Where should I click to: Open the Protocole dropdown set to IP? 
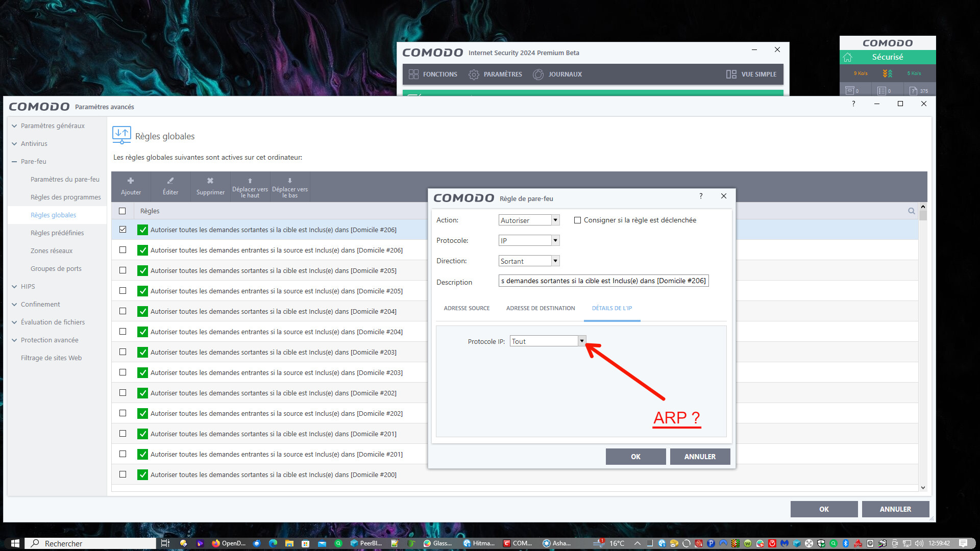click(529, 240)
